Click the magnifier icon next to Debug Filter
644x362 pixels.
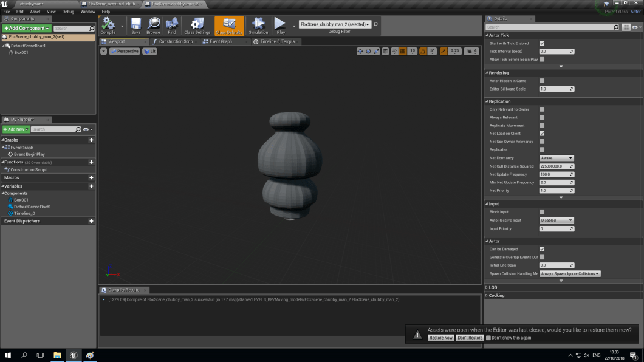[x=375, y=24]
